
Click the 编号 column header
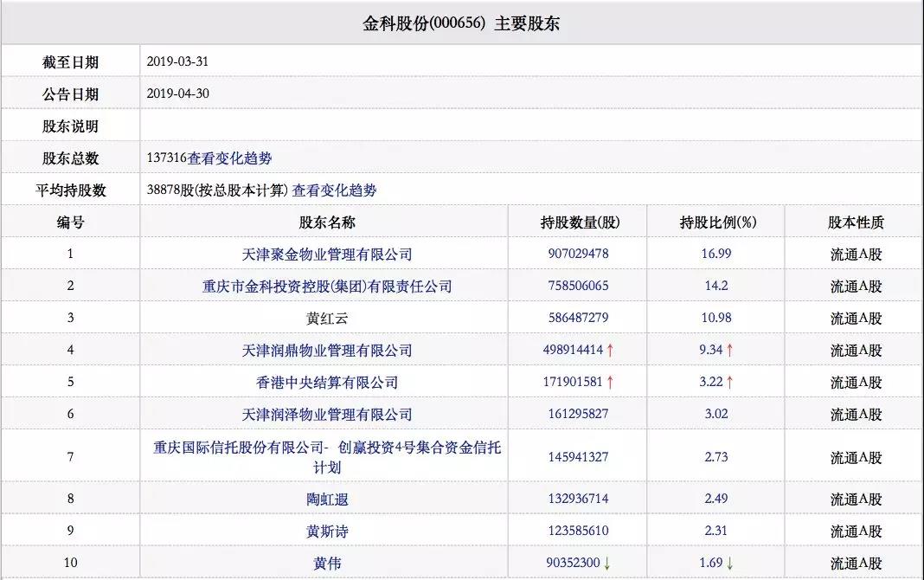pos(70,222)
